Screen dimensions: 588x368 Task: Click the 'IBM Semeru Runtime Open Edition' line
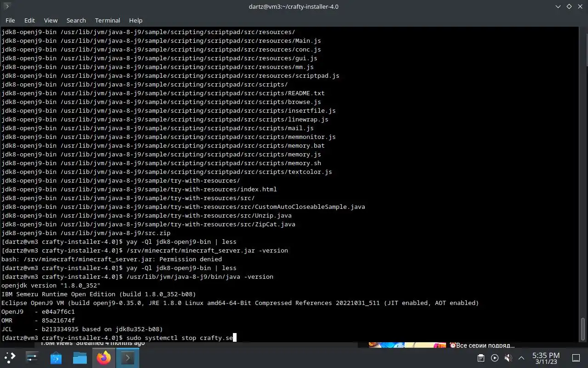pos(99,294)
